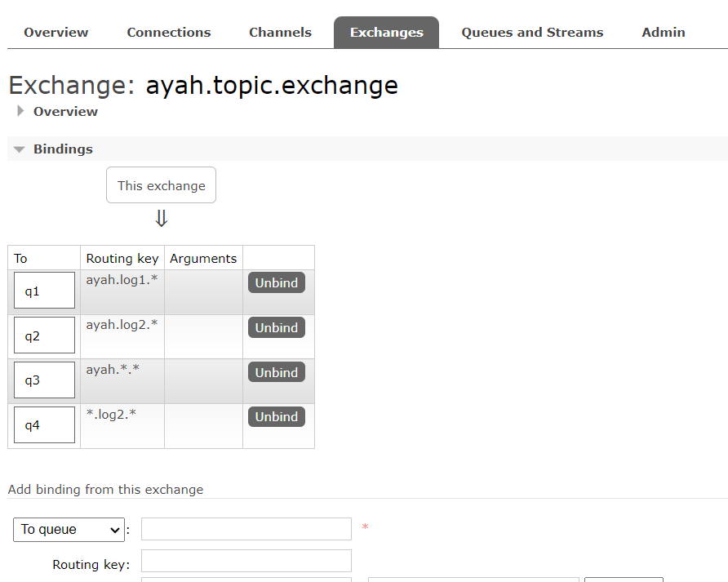
Task: Click Unbind for ayah.*.* binding
Action: pyautogui.click(x=276, y=372)
